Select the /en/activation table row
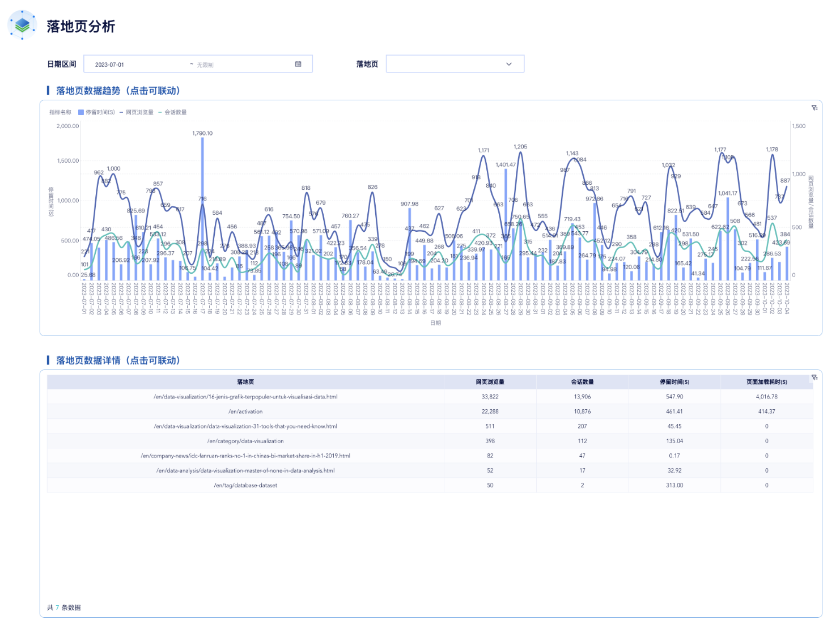Screen dimensions: 840x624 tap(245, 411)
